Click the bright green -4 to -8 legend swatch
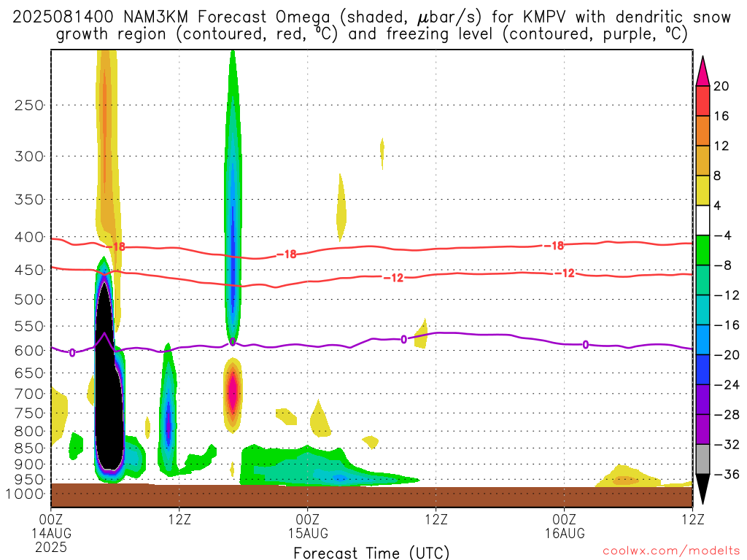The image size is (747, 560). [x=703, y=251]
